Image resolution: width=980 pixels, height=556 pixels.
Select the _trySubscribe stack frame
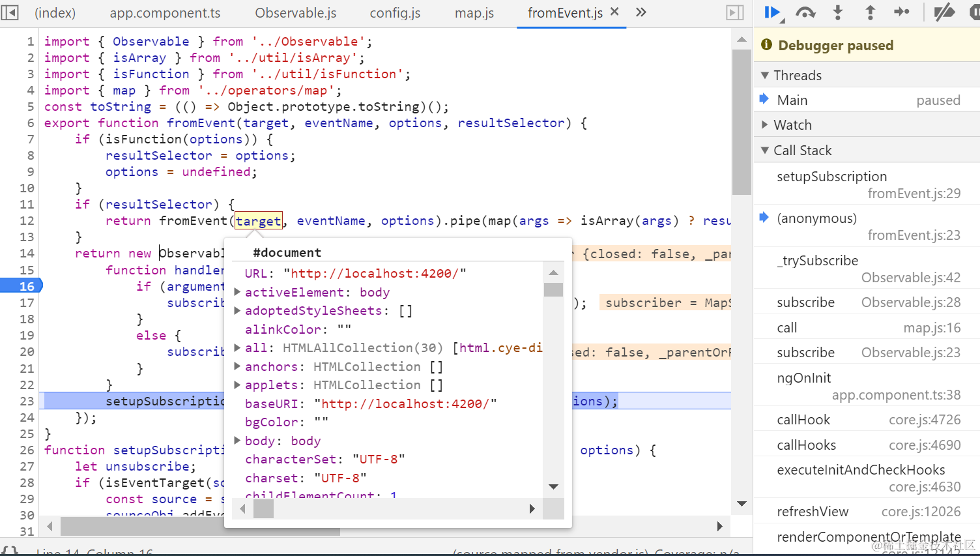pos(867,269)
